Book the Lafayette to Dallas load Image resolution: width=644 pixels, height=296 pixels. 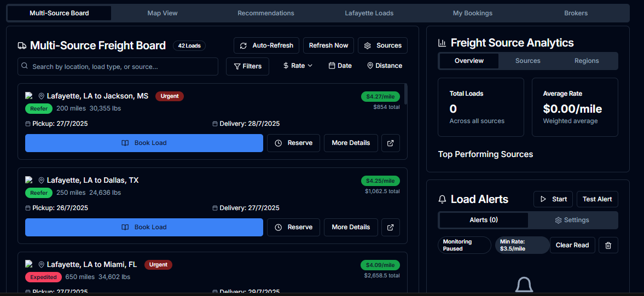pos(144,227)
